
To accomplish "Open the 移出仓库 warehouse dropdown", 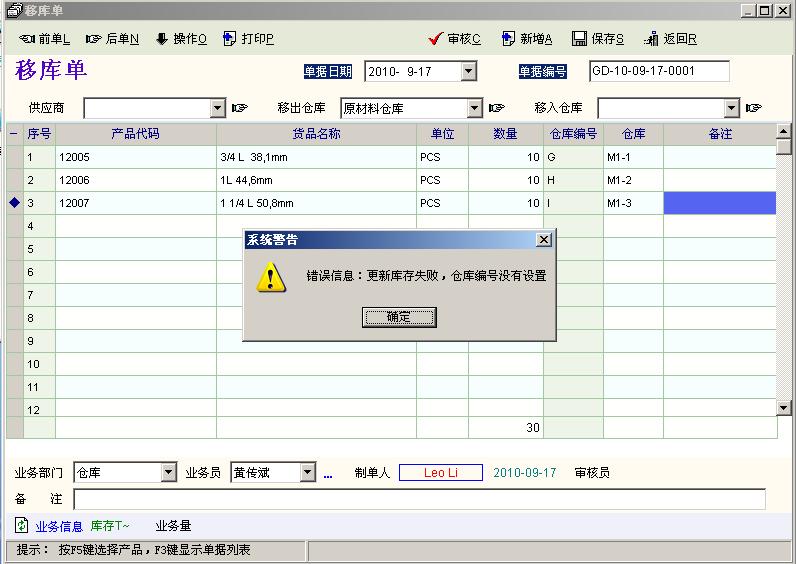I will click(475, 108).
